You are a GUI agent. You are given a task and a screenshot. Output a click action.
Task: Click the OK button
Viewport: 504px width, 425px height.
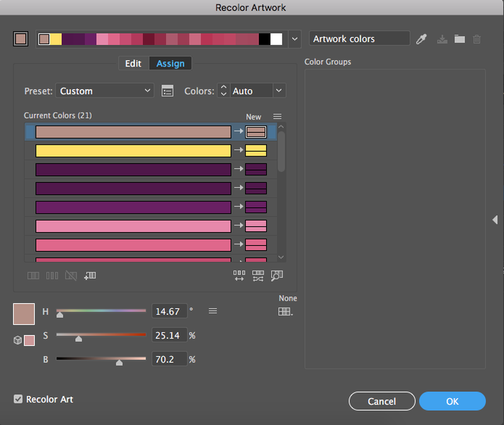(452, 401)
